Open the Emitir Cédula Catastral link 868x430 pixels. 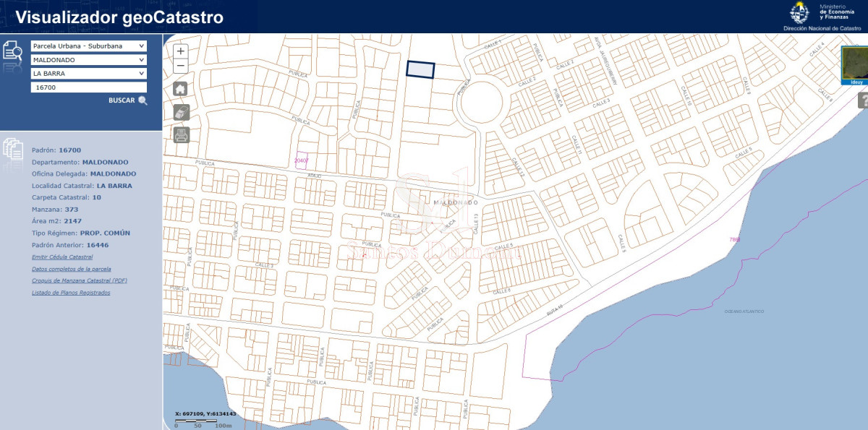(62, 257)
